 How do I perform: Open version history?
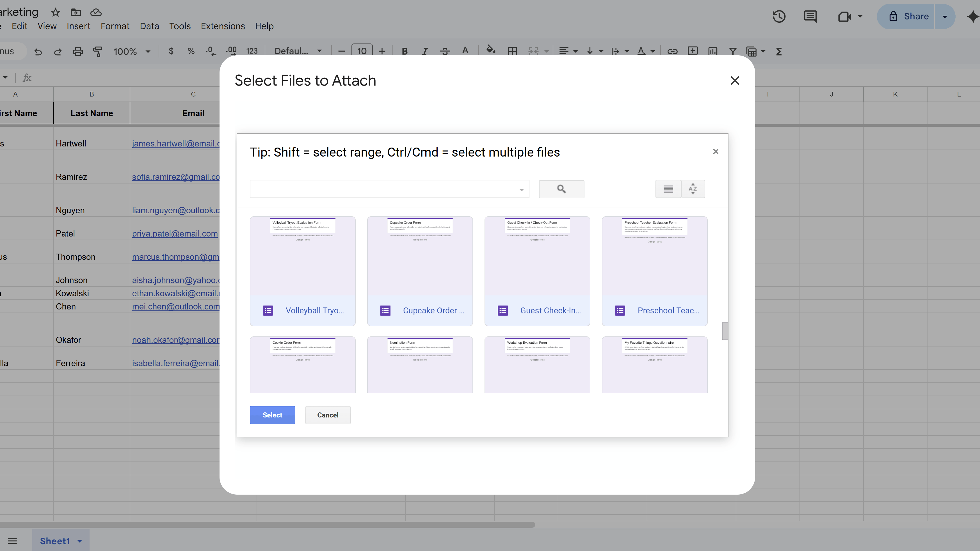pyautogui.click(x=779, y=16)
